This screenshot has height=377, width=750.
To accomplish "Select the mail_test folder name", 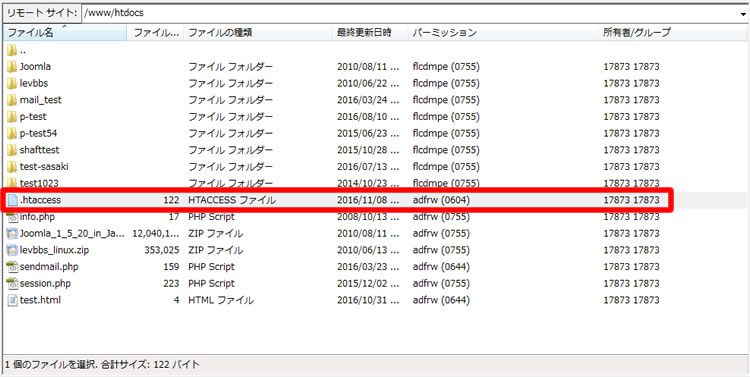I will coord(41,100).
